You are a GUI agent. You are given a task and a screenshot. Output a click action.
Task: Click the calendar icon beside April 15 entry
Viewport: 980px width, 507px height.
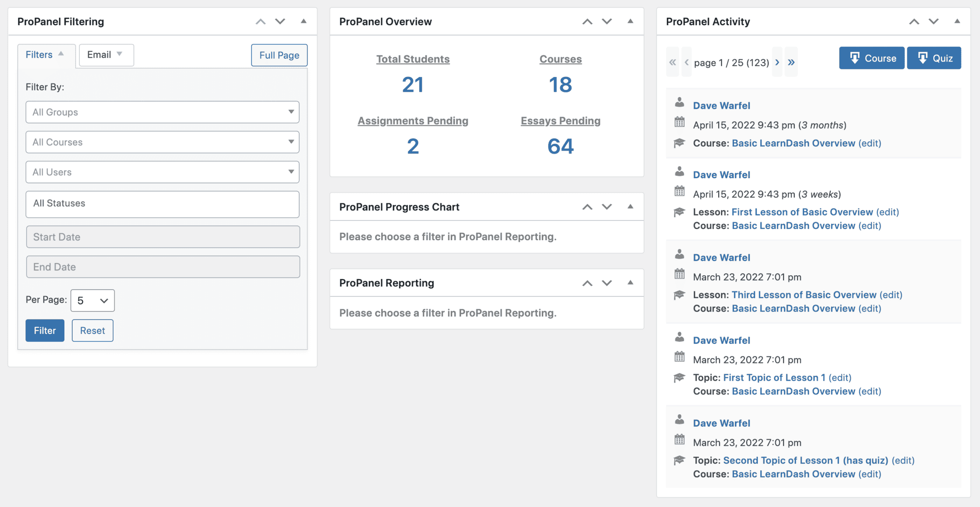[679, 122]
